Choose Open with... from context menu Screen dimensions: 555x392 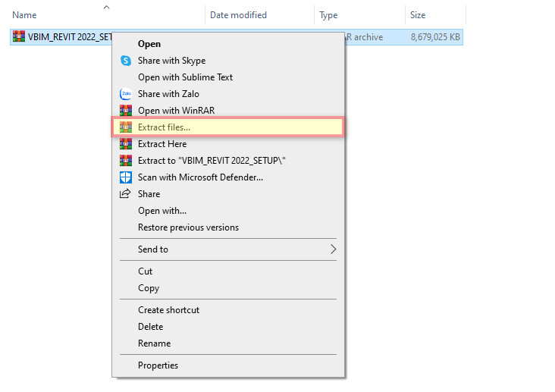162,211
